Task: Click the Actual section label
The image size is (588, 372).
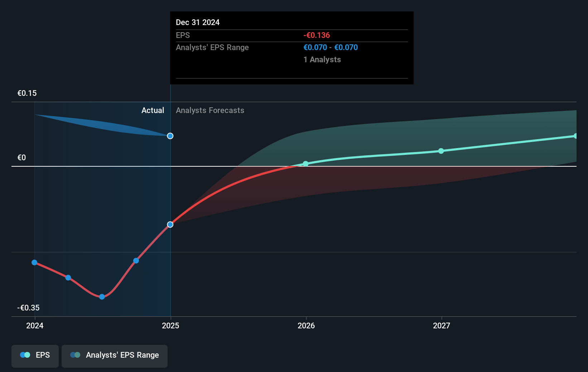Action: [x=153, y=111]
